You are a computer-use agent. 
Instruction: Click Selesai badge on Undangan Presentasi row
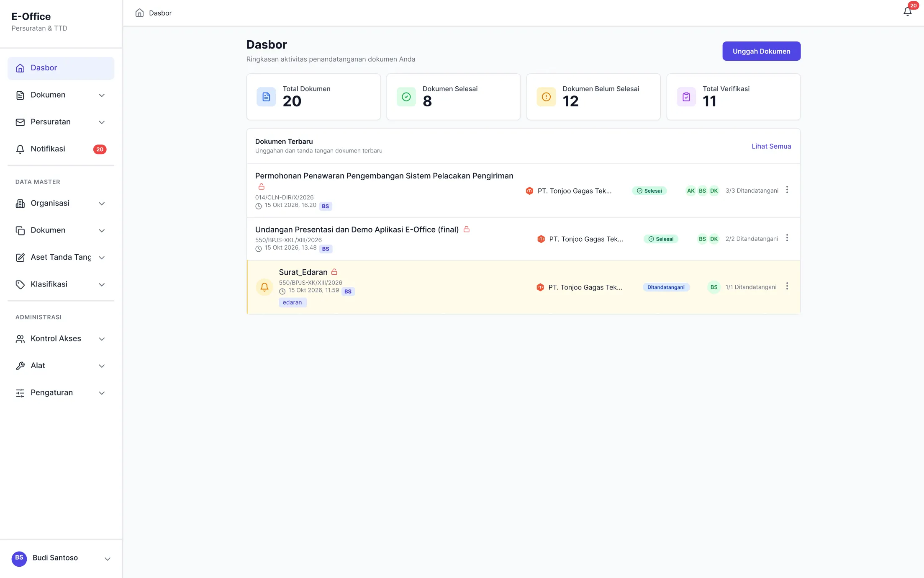661,239
